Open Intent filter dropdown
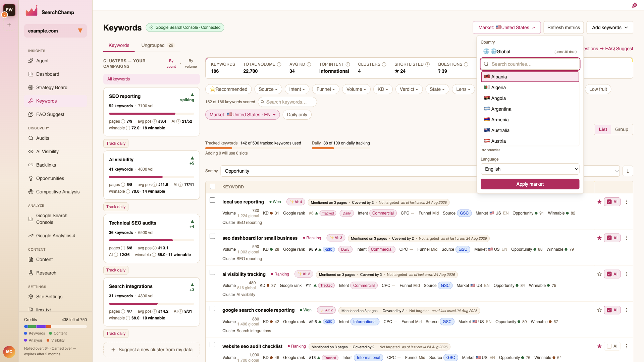Viewport: 644px width, 362px height. point(297,89)
